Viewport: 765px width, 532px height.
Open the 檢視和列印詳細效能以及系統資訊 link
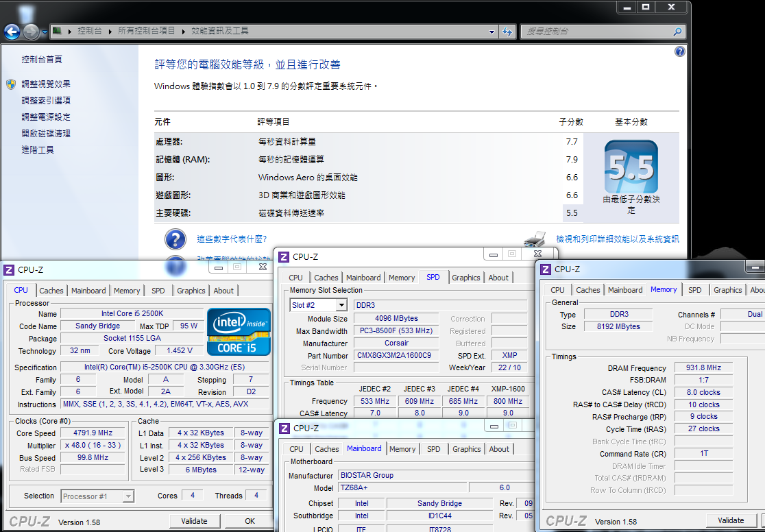618,239
